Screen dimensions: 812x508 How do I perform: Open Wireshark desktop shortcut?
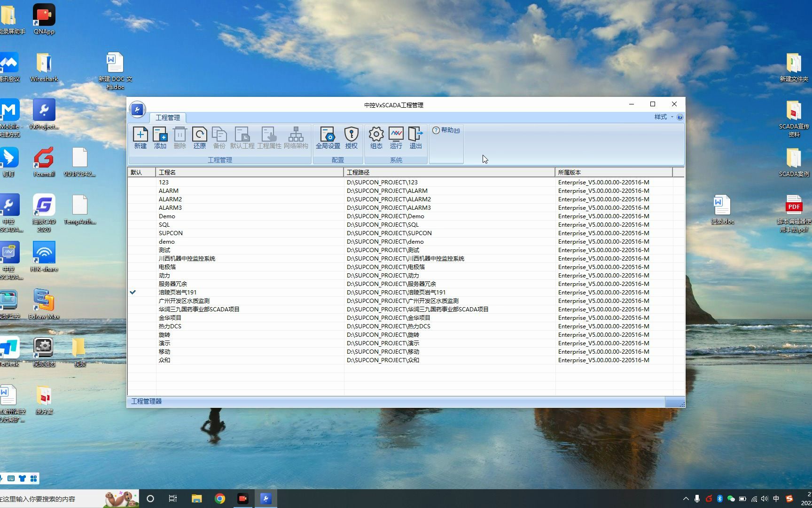point(44,67)
